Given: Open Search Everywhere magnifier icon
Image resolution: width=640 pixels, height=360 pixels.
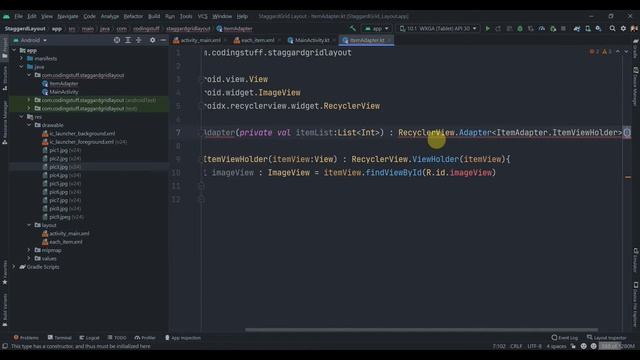Looking at the screenshot, I should click(x=612, y=29).
